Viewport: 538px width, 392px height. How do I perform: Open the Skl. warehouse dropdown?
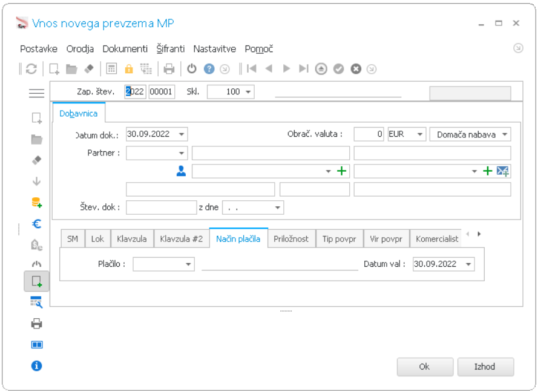(x=248, y=92)
